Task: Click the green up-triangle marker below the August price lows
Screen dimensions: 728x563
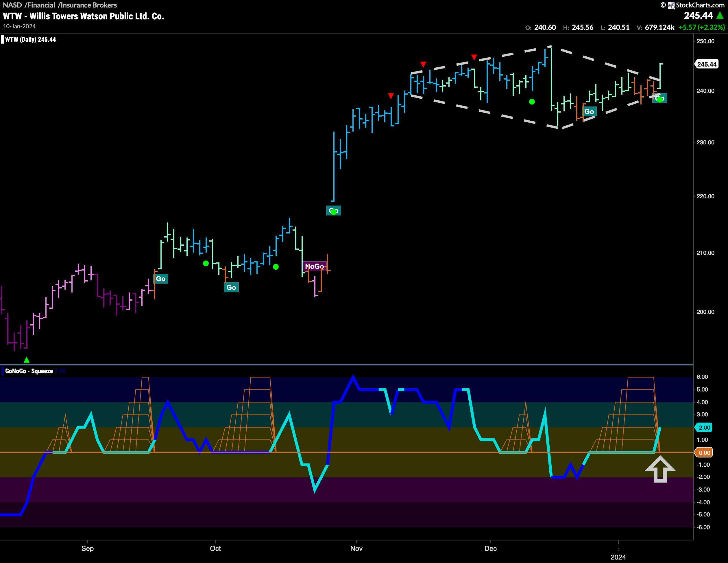Action: click(27, 360)
